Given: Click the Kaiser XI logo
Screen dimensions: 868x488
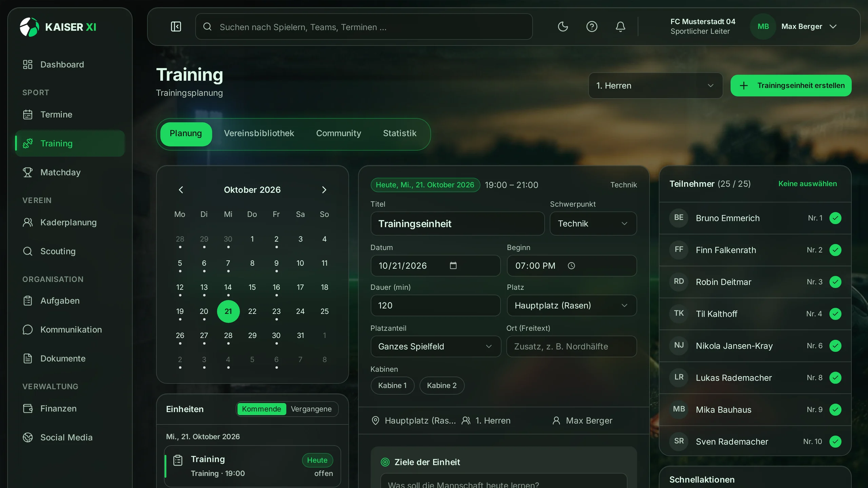Looking at the screenshot, I should coord(58,27).
